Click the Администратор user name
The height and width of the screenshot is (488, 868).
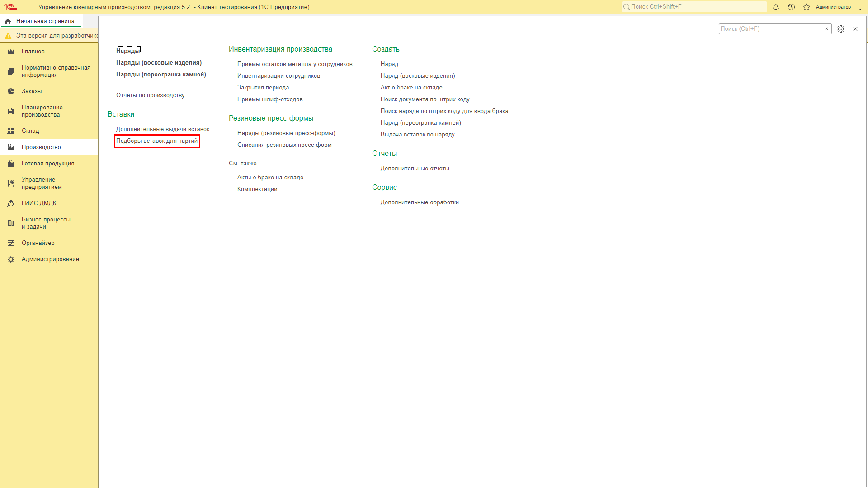[x=833, y=7]
